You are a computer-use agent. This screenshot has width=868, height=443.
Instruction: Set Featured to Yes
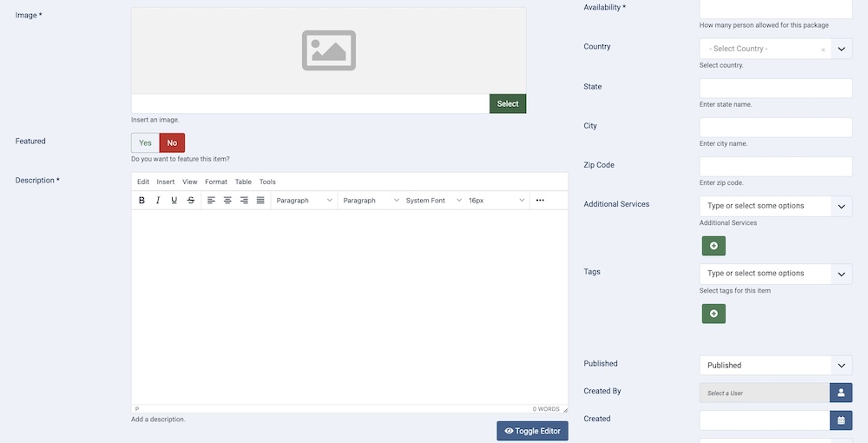(145, 143)
